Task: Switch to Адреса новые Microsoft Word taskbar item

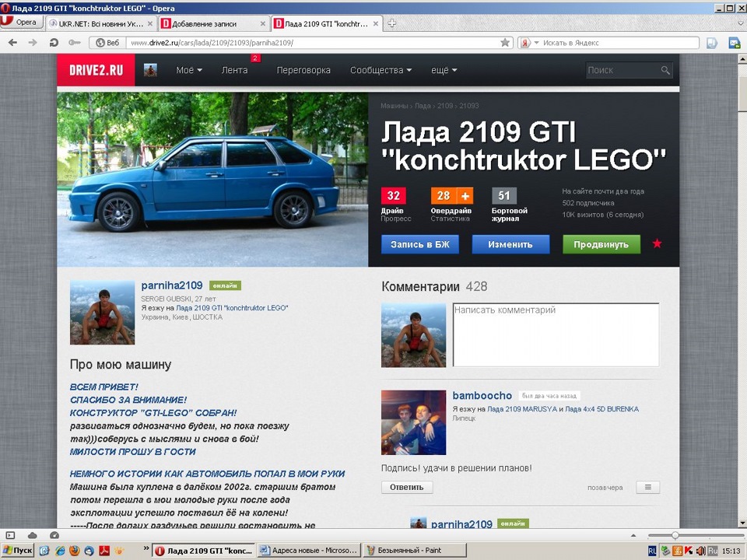Action: [x=309, y=551]
